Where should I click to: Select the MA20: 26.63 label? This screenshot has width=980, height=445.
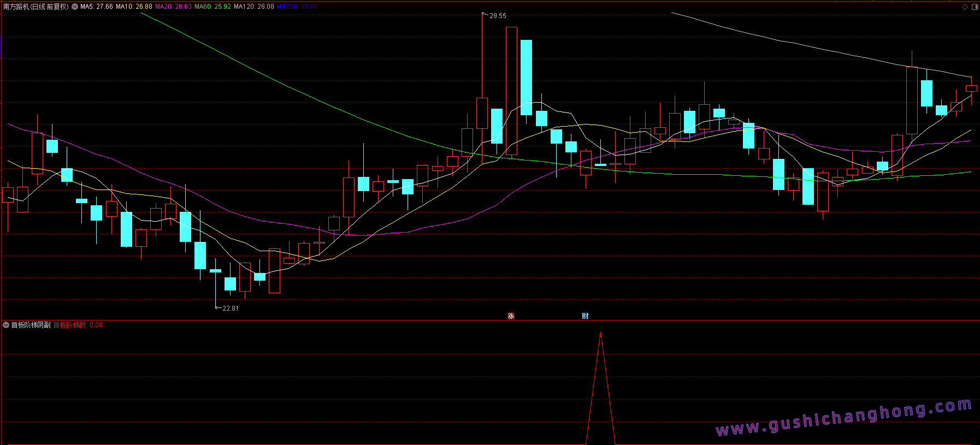(x=173, y=7)
